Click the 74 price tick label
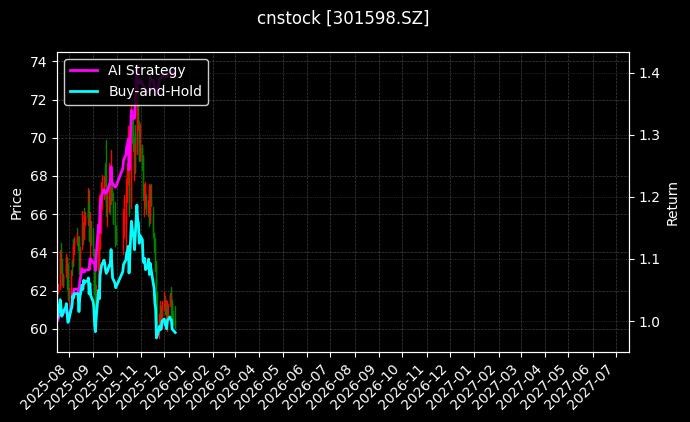Viewport: 690px width, 422px height. (x=37, y=62)
